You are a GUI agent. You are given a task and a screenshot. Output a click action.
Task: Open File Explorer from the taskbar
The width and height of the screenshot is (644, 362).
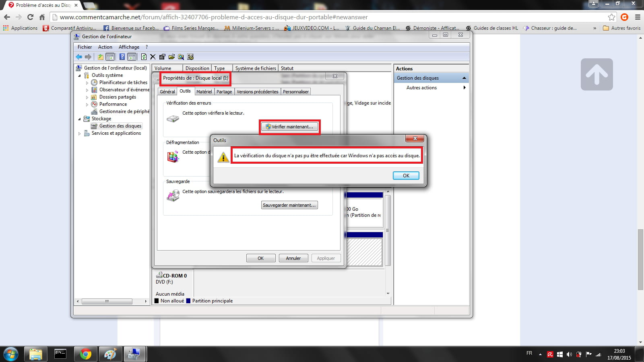[x=36, y=354]
